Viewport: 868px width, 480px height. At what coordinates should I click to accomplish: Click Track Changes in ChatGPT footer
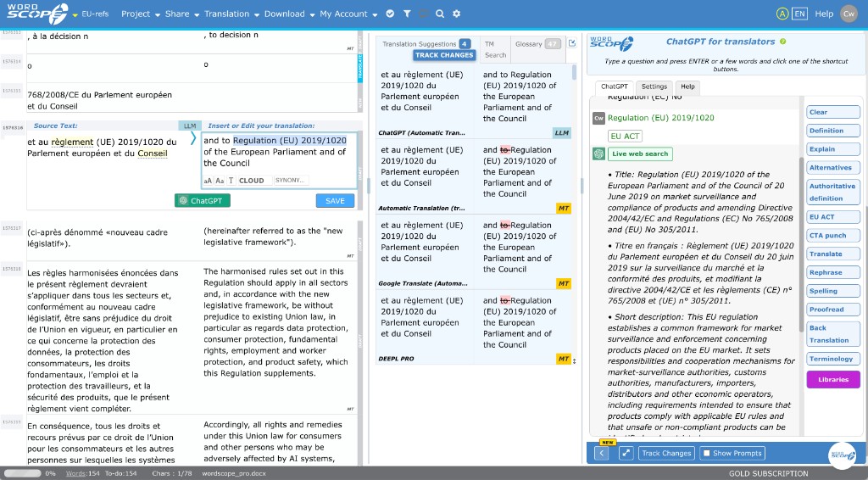[x=666, y=453]
